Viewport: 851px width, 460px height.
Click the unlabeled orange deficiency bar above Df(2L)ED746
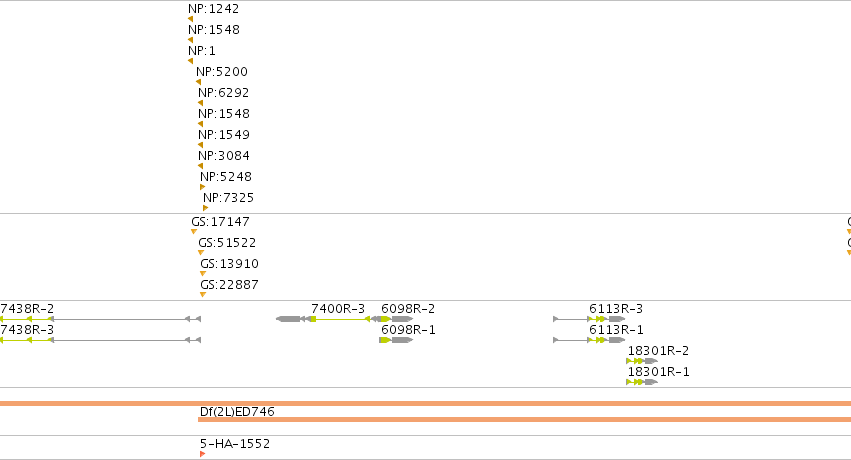point(426,404)
